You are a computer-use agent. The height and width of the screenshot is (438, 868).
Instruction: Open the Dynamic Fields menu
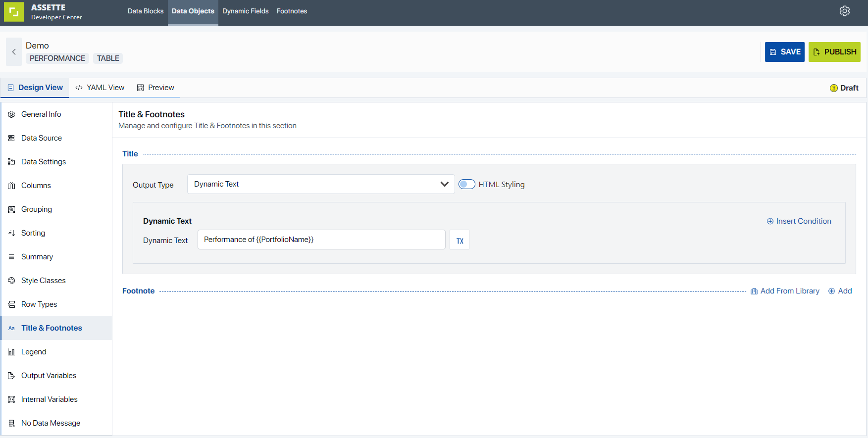tap(246, 11)
